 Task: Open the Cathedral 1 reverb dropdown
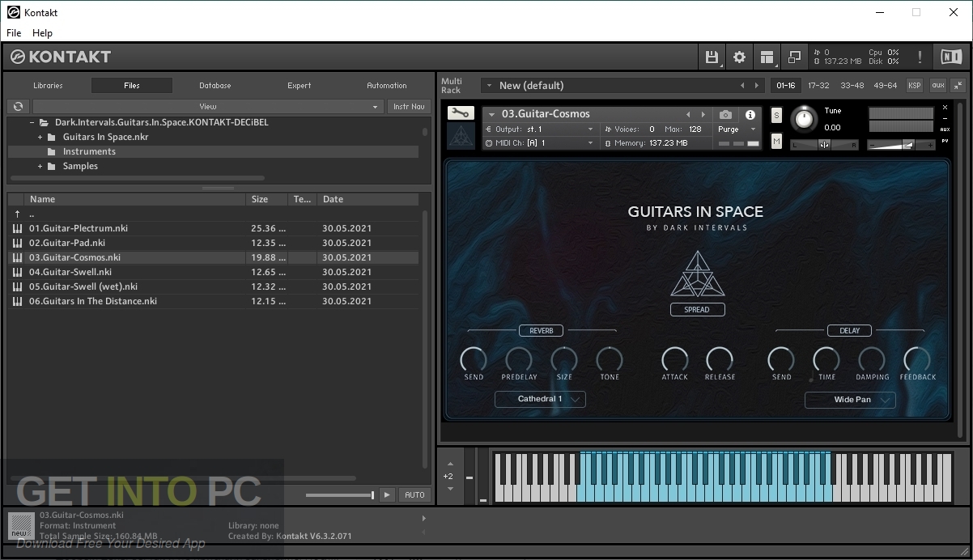(x=540, y=399)
